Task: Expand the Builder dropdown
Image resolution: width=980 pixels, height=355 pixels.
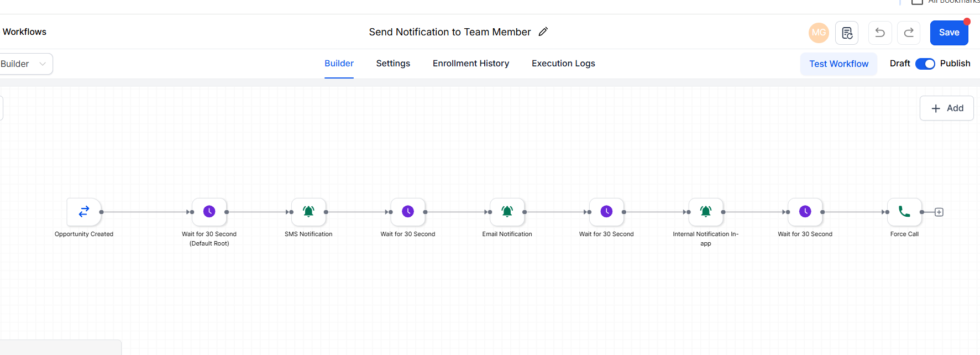Action: (25, 64)
